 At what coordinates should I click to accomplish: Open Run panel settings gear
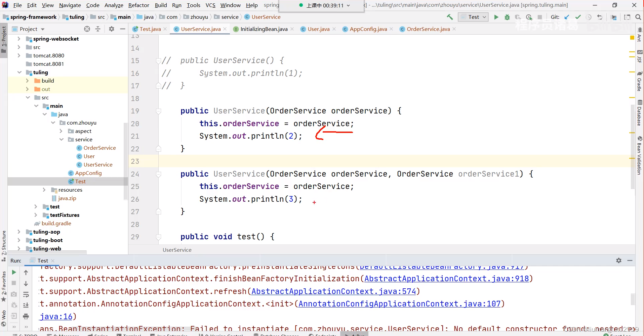[619, 260]
